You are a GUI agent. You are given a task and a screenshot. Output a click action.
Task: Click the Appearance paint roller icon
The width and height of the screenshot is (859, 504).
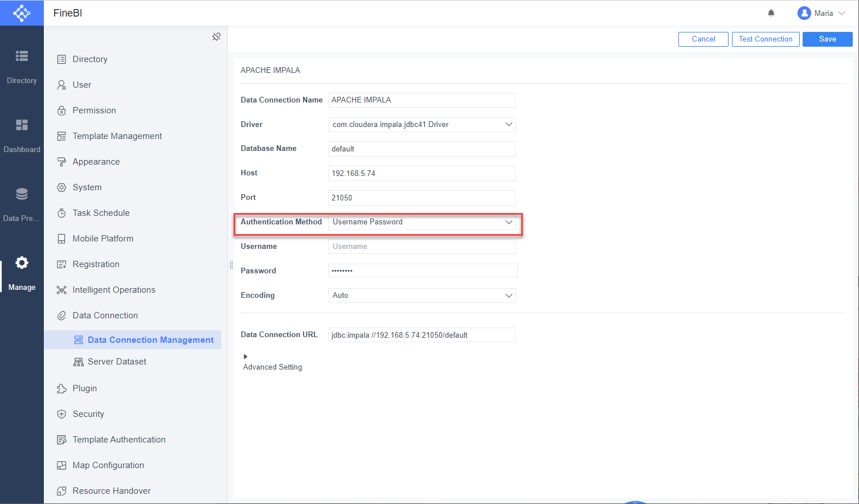pyautogui.click(x=62, y=162)
